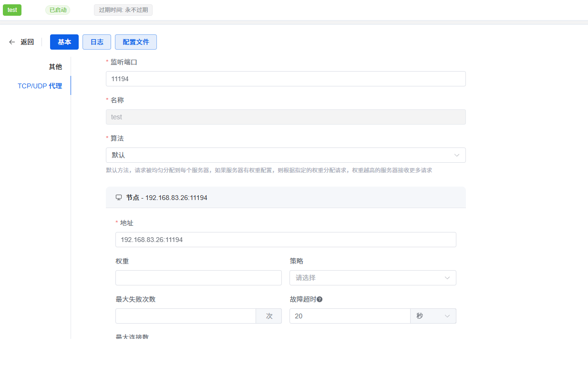This screenshot has height=368, width=588.
Task: Click the monitor icon in the 节点 header
Action: (119, 197)
